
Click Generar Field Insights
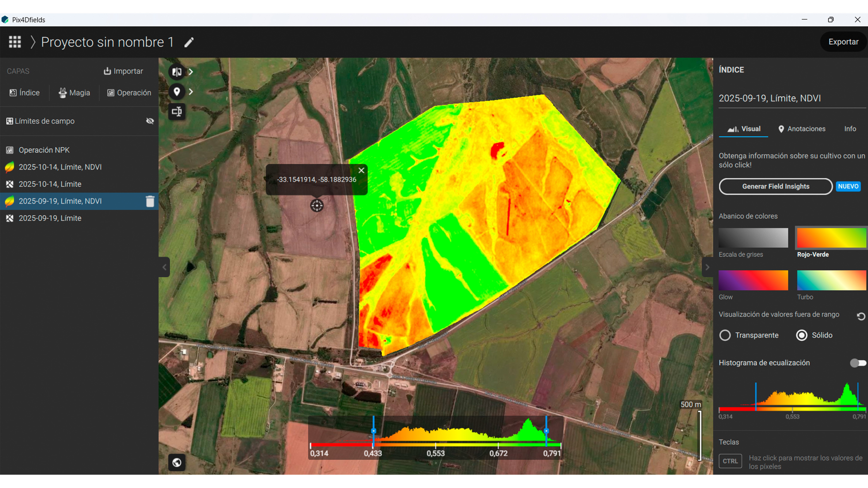point(775,186)
